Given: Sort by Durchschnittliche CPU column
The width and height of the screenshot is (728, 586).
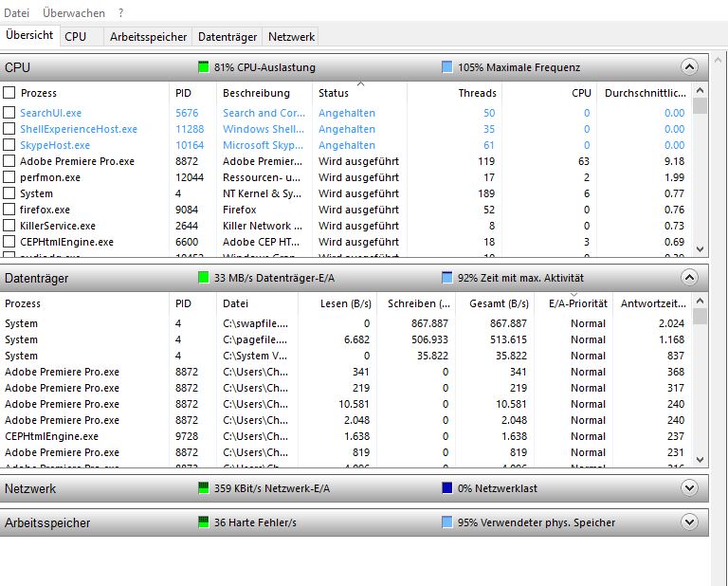Looking at the screenshot, I should coord(645,93).
